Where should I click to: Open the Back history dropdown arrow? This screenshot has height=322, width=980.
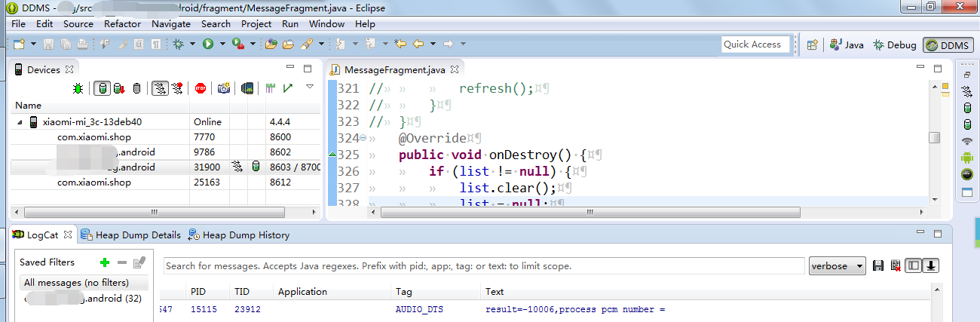(432, 44)
